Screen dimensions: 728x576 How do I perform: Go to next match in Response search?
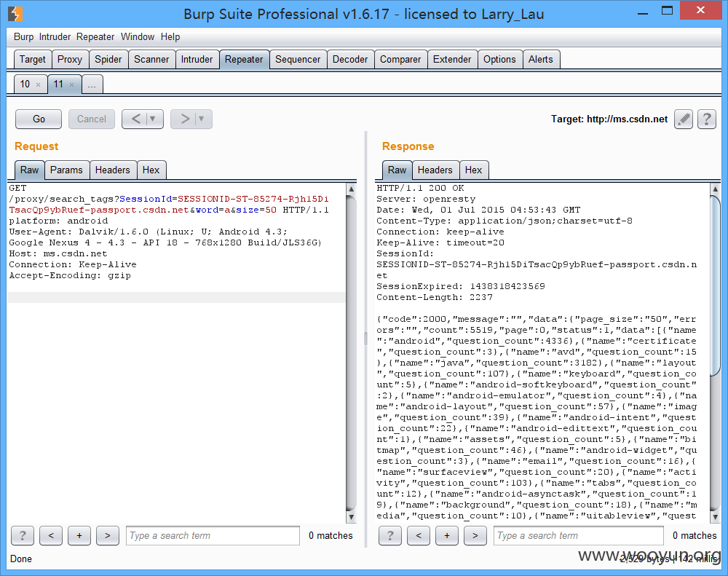[475, 536]
